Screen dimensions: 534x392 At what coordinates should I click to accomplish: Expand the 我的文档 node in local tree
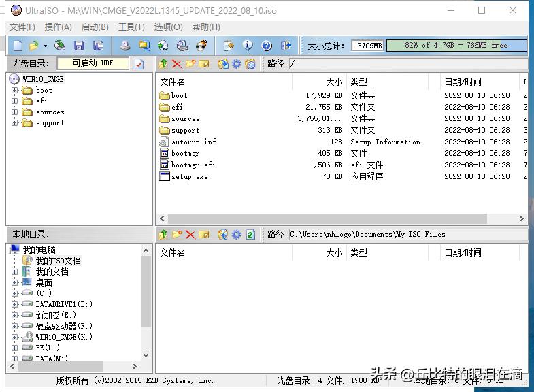[x=14, y=272]
